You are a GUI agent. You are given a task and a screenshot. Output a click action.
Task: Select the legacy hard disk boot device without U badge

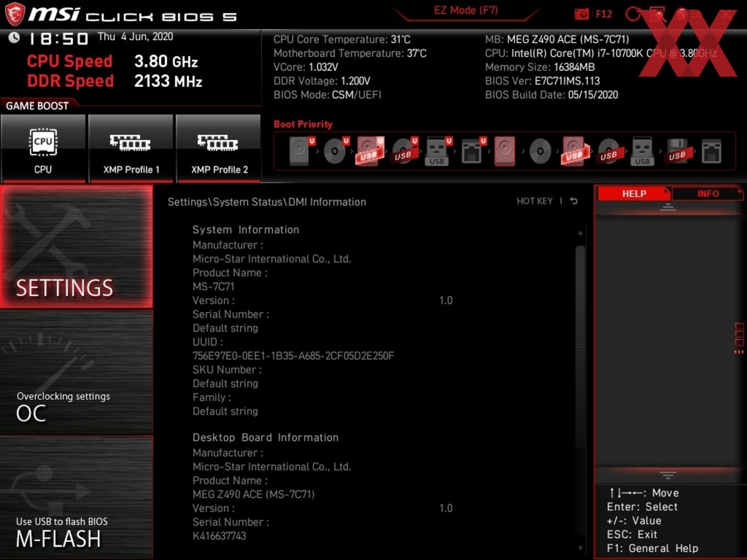pos(505,150)
